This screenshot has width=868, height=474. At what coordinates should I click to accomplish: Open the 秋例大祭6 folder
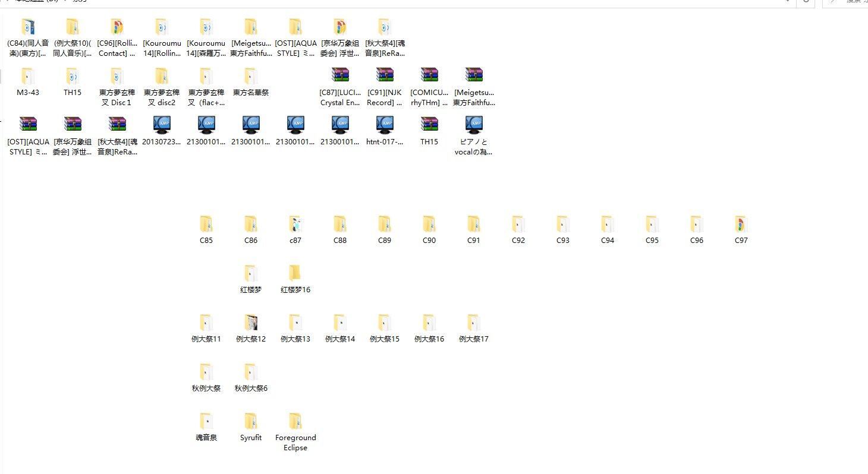251,378
